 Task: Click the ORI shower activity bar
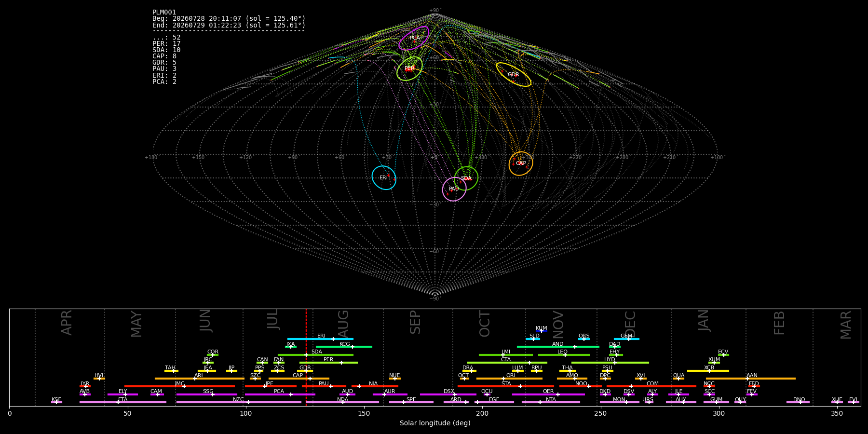[509, 379]
